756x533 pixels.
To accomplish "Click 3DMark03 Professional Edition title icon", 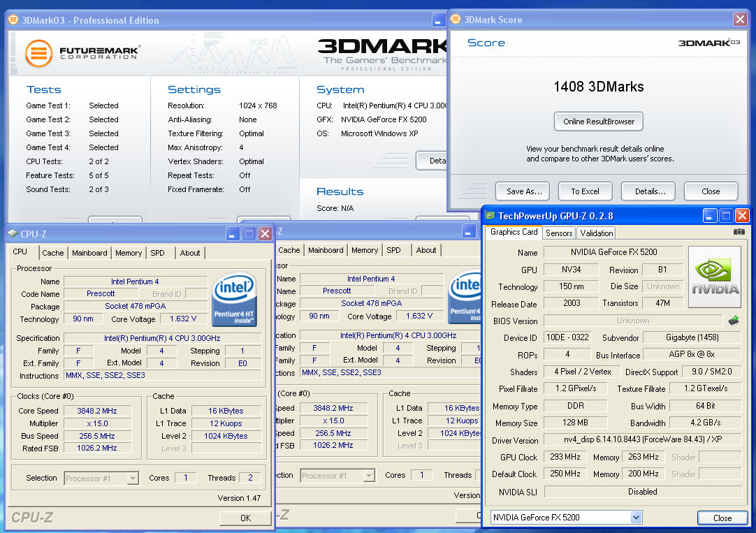I will click(13, 20).
